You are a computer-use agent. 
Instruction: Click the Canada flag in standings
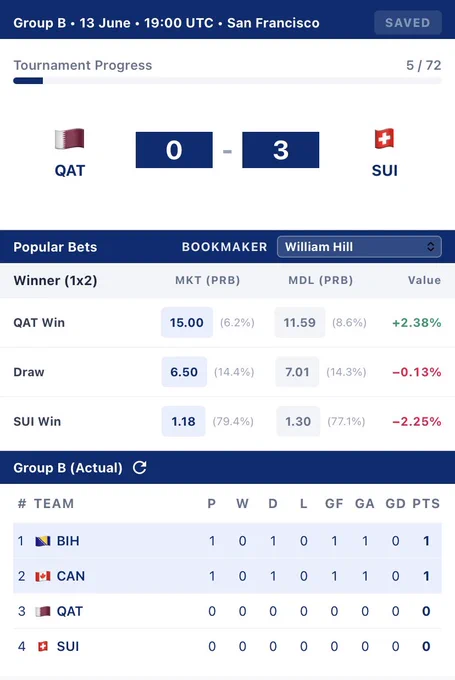coord(43,576)
